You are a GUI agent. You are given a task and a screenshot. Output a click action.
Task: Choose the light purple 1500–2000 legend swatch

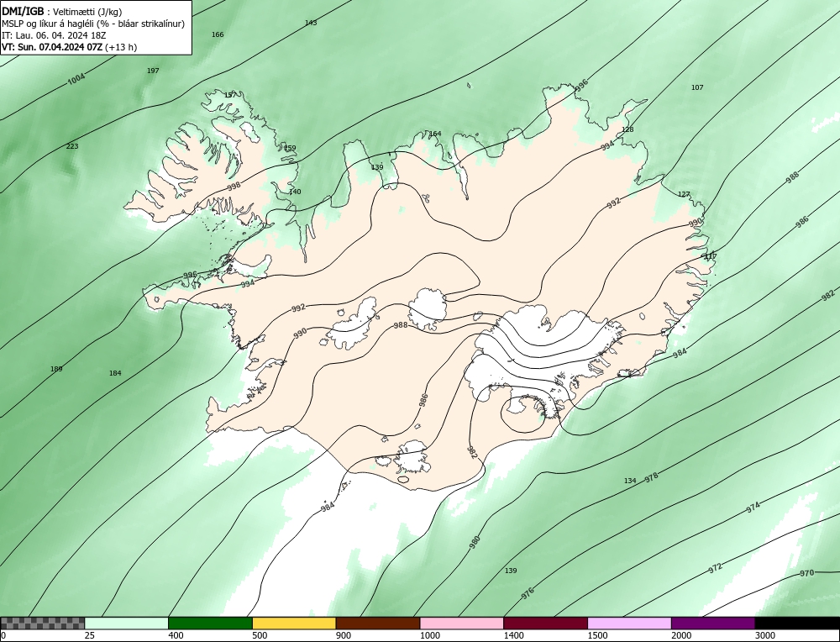tap(629, 624)
